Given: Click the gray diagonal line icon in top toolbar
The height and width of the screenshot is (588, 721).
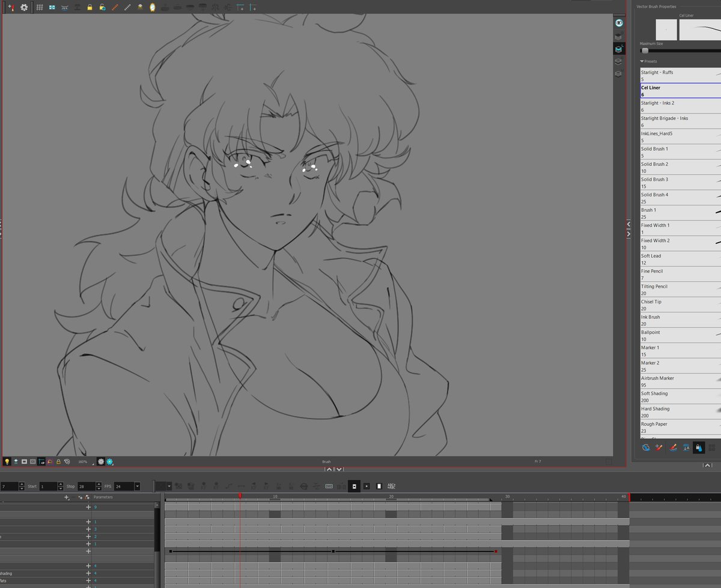Looking at the screenshot, I should click(127, 7).
